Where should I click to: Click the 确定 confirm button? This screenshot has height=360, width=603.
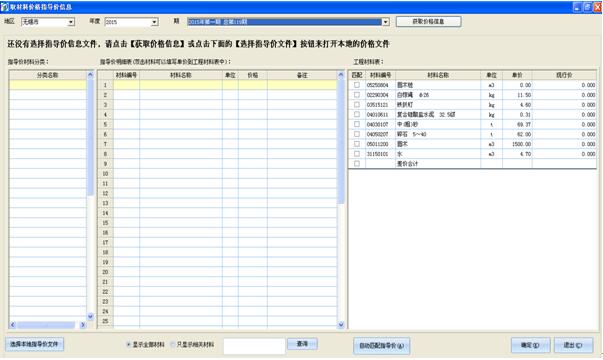click(x=530, y=345)
